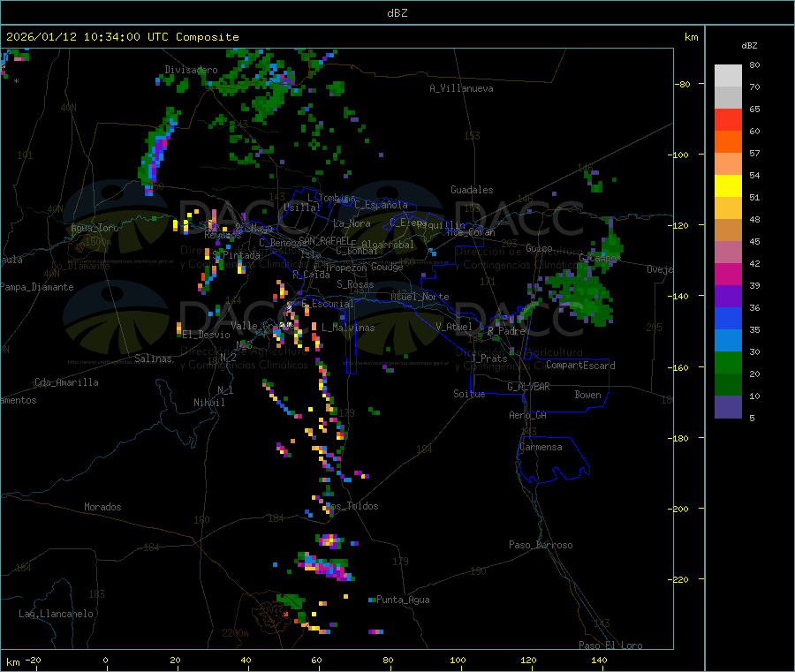795x672 pixels.
Task: Click the Nihuil location label
Action: click(x=208, y=403)
